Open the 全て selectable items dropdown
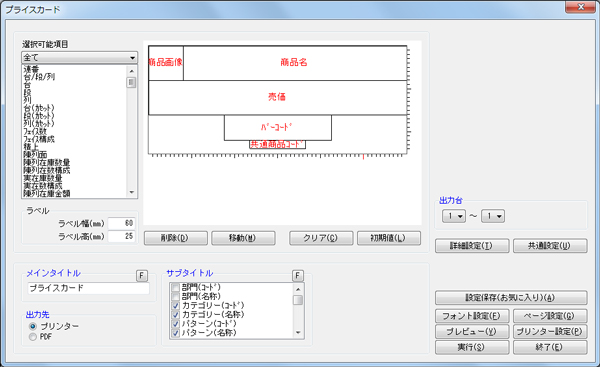The height and width of the screenshot is (367, 600). click(x=79, y=58)
